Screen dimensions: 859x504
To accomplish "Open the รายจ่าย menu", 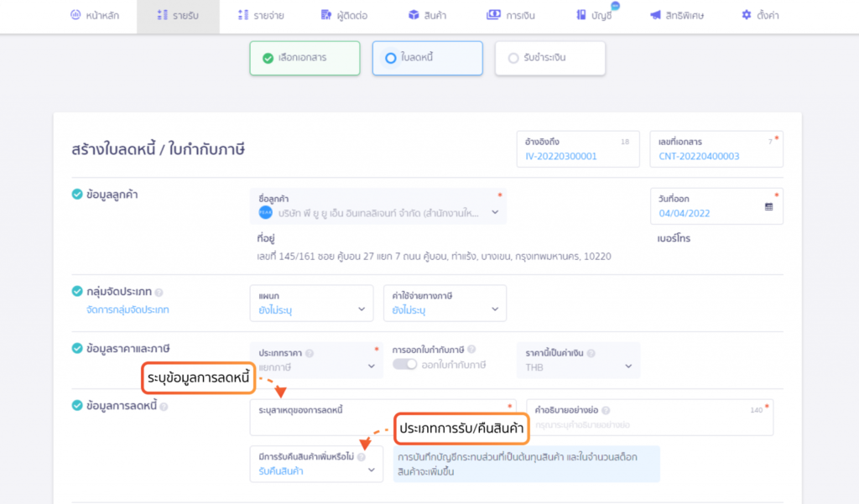I will 261,15.
